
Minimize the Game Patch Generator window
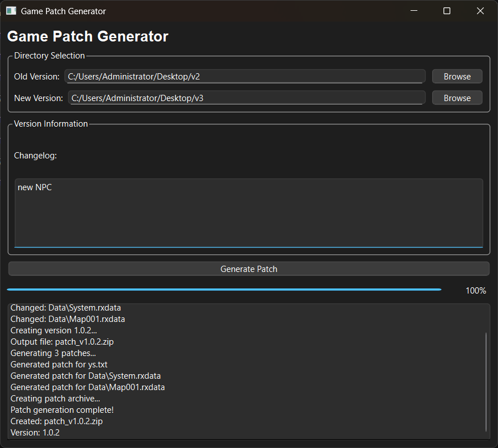click(414, 11)
